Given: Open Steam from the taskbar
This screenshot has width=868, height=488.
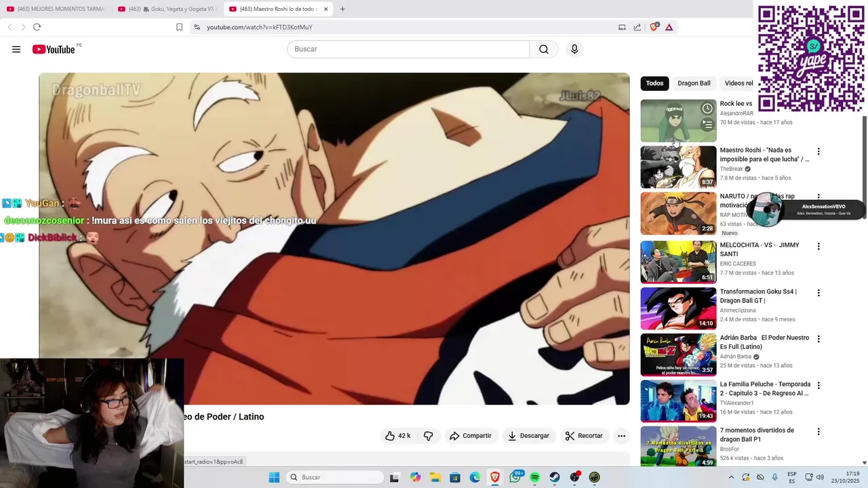Looking at the screenshot, I should coord(555,477).
